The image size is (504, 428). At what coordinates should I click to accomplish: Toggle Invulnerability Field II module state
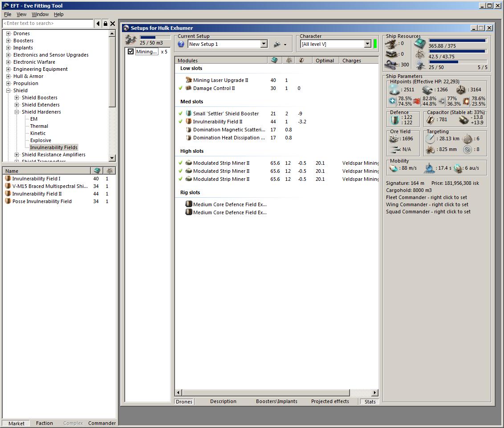180,122
